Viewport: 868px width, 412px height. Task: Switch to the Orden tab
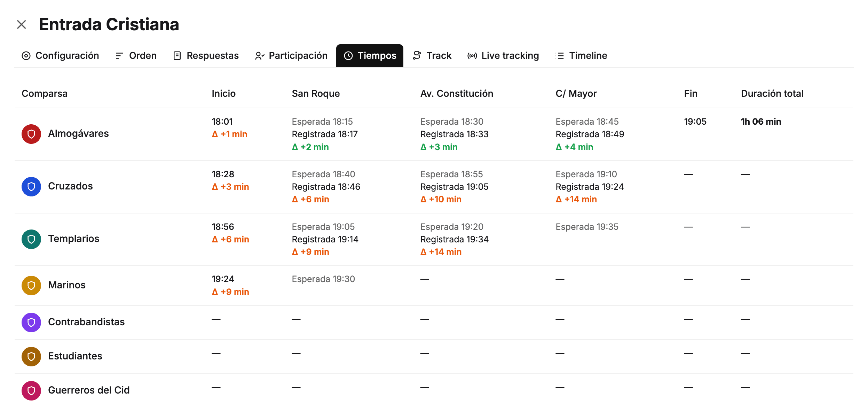point(136,56)
